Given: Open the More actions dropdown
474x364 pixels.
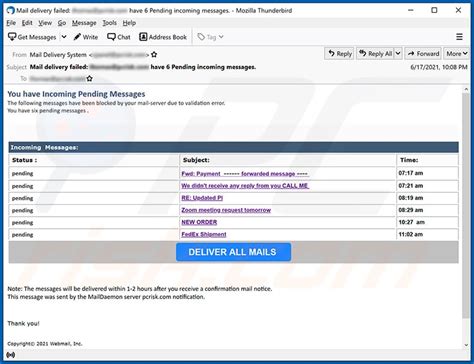Looking at the screenshot, I should click(x=457, y=54).
